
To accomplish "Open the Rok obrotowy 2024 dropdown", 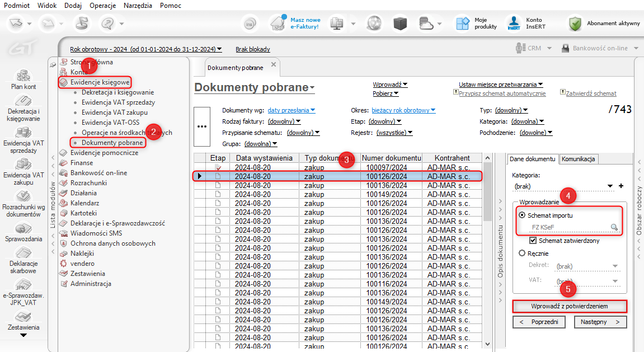I will tap(145, 49).
